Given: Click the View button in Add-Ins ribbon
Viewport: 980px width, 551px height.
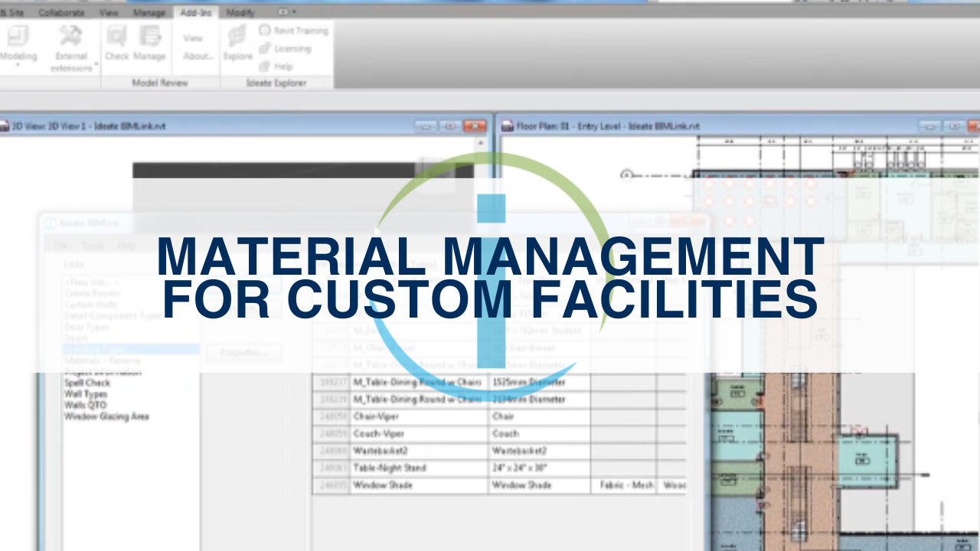Looking at the screenshot, I should click(x=193, y=38).
